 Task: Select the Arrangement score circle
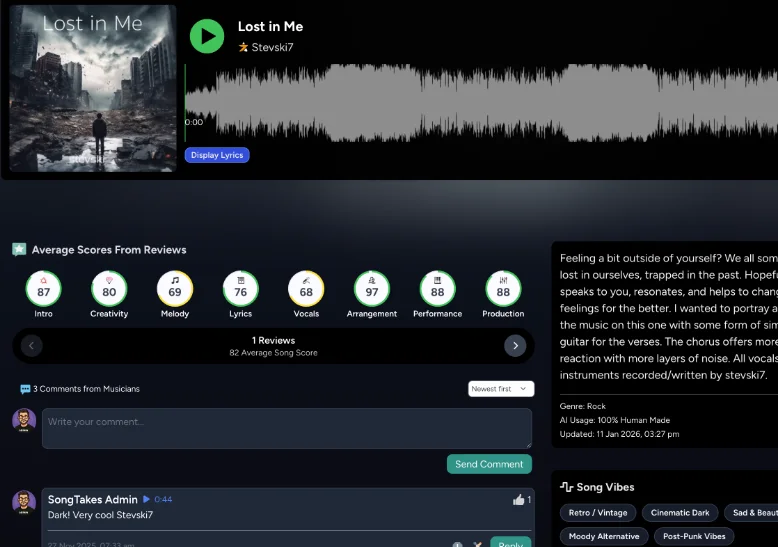click(x=372, y=290)
